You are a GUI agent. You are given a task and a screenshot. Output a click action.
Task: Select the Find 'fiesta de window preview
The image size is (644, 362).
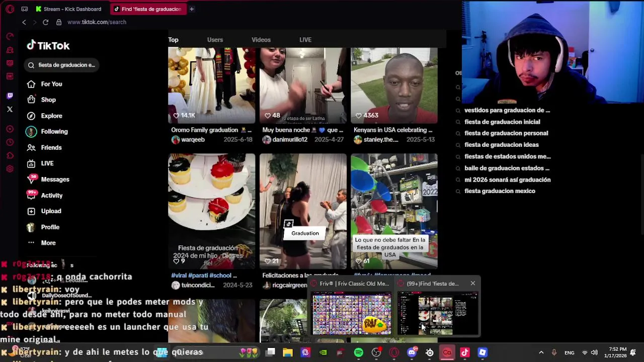(x=438, y=314)
